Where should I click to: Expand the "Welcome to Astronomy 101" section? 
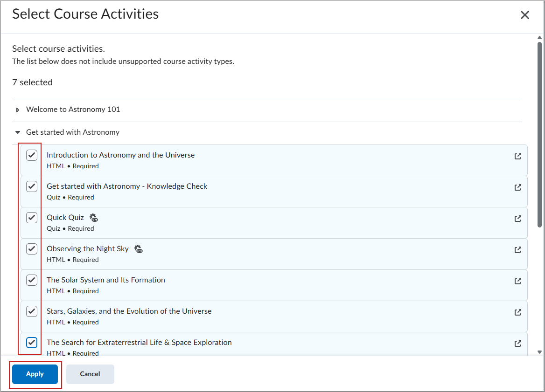click(x=18, y=110)
